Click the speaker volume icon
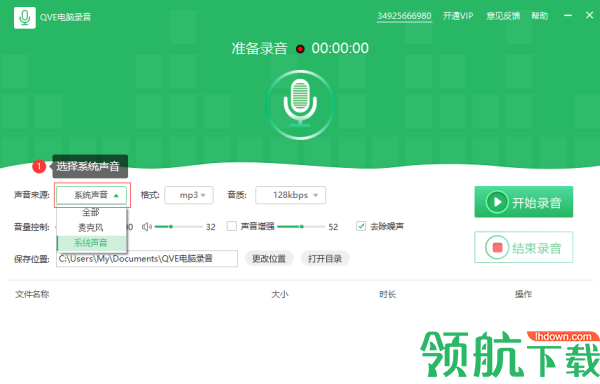600x384 pixels. point(147,227)
